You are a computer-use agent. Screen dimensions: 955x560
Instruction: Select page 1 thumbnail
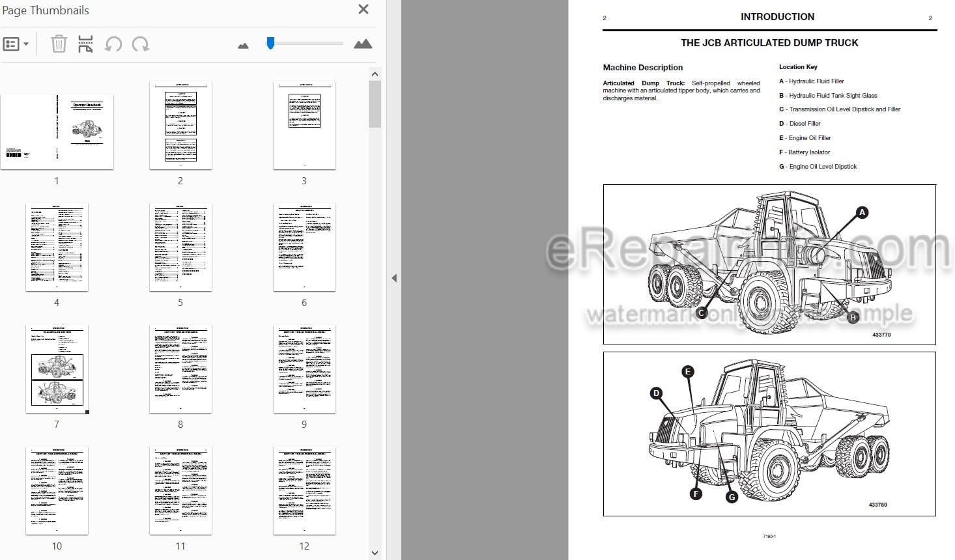(x=57, y=132)
